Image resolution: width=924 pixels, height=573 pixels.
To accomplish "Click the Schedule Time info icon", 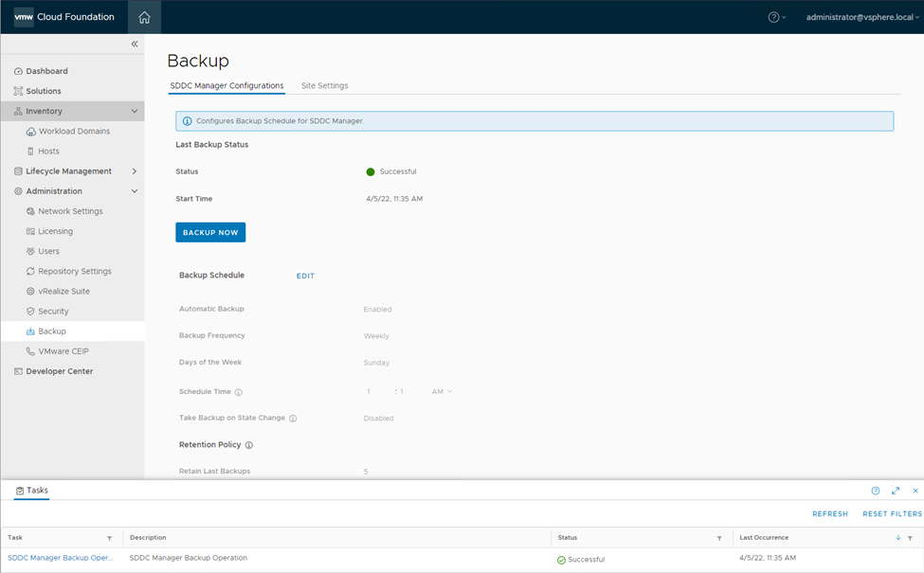I will [239, 392].
